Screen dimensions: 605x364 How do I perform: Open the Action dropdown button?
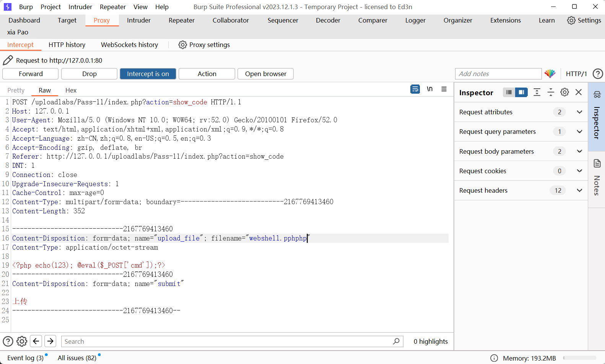[207, 74]
